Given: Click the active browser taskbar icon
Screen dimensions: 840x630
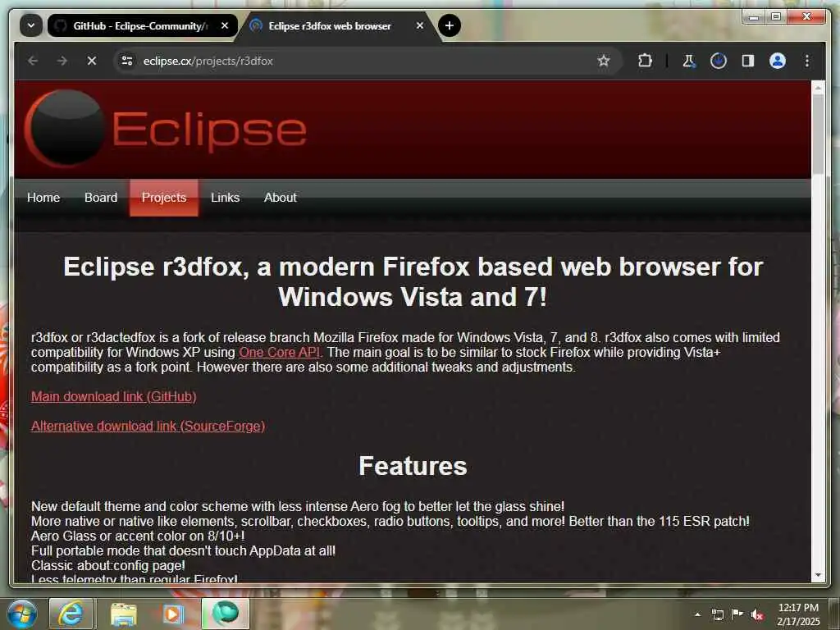Looking at the screenshot, I should click(225, 614).
